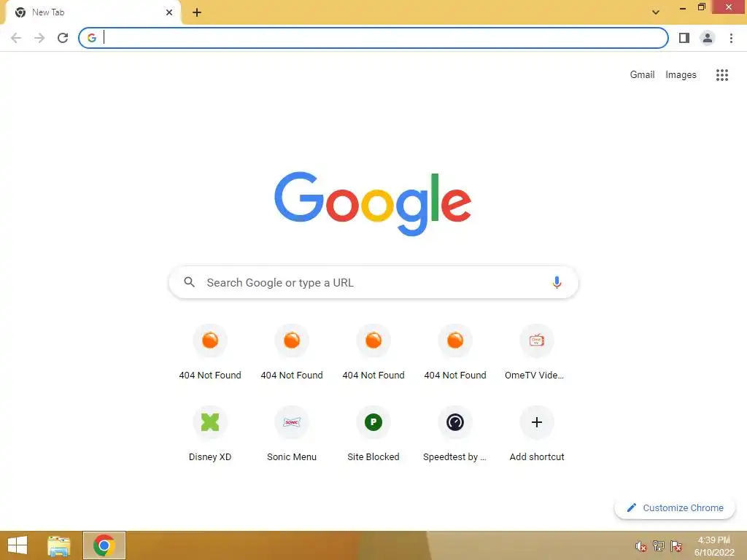Viewport: 747px width, 560px height.
Task: Click the Search Google or type a URL box
Action: (373, 282)
